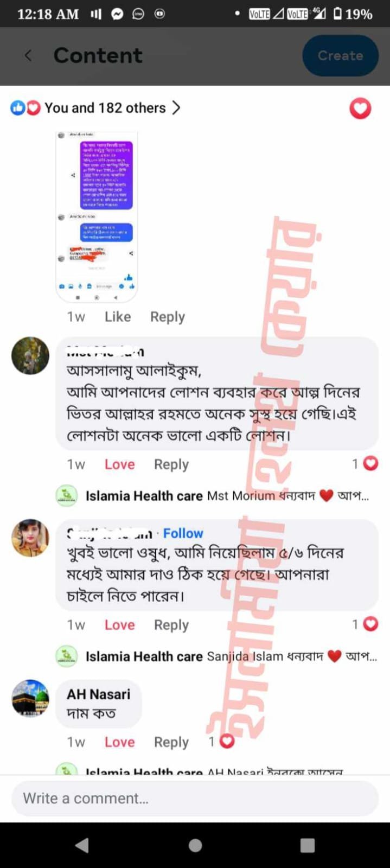Tap the heart reaction on AH Nasari's comment
The image size is (390, 868).
(x=221, y=741)
